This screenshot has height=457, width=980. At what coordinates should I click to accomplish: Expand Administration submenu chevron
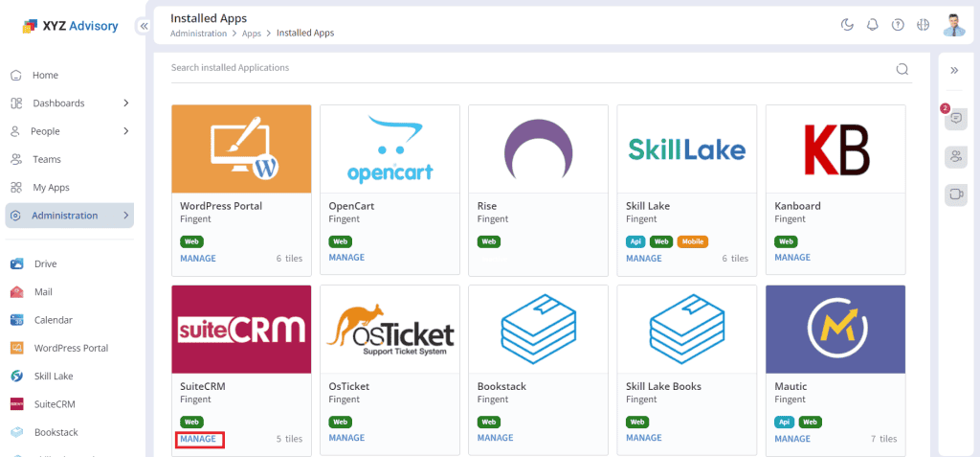pyautogui.click(x=125, y=216)
